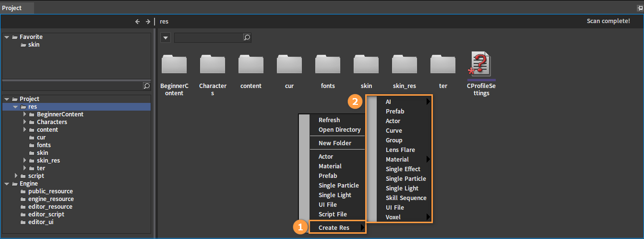Click the tree search input field

73,86
